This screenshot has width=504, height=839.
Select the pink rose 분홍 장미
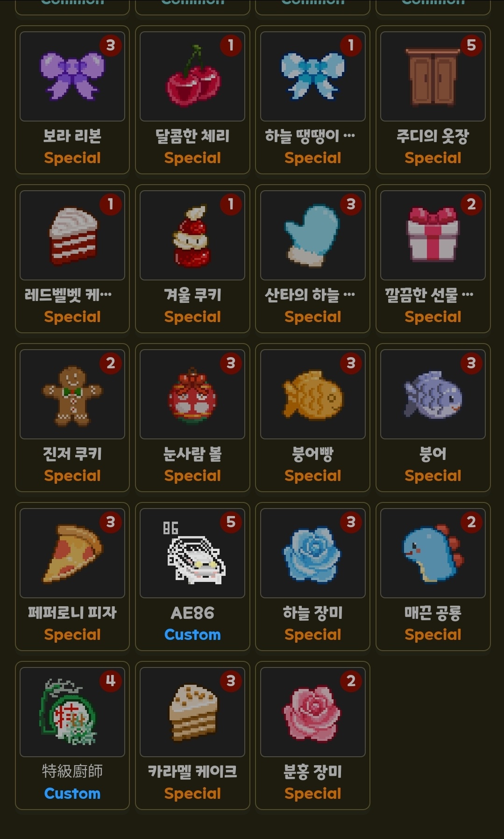point(312,735)
